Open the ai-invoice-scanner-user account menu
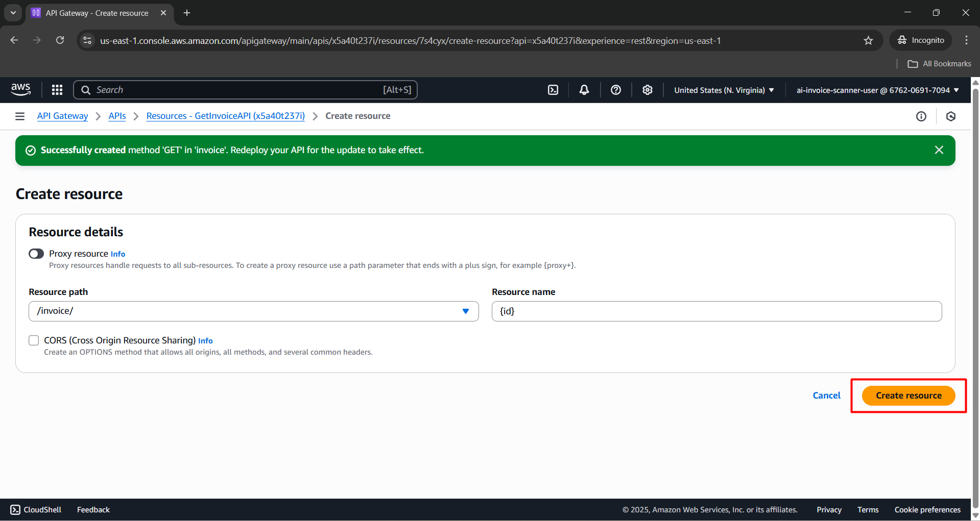 (x=877, y=90)
